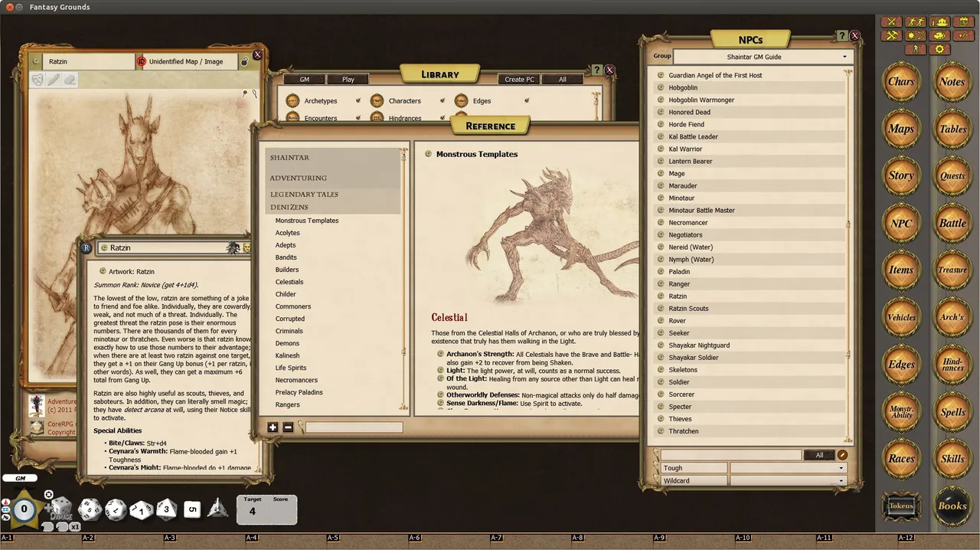This screenshot has height=550, width=980.
Task: Click the NPCs list scrollbar
Action: (848, 257)
